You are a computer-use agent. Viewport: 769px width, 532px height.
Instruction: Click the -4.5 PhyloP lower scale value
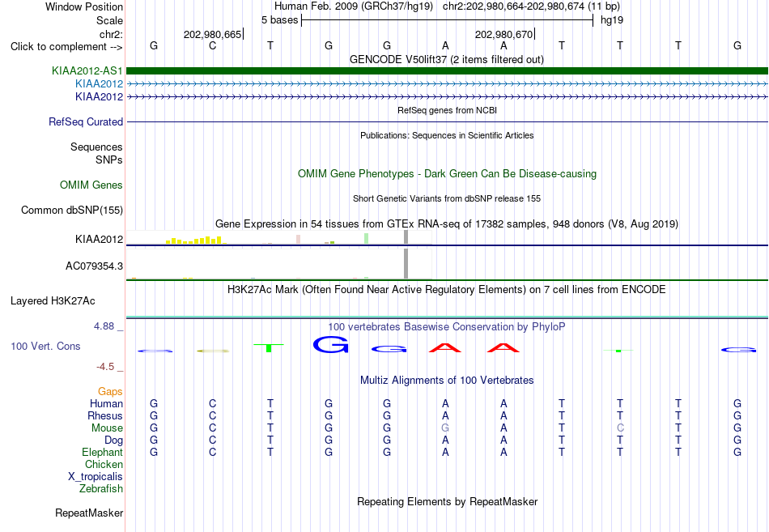coord(105,367)
